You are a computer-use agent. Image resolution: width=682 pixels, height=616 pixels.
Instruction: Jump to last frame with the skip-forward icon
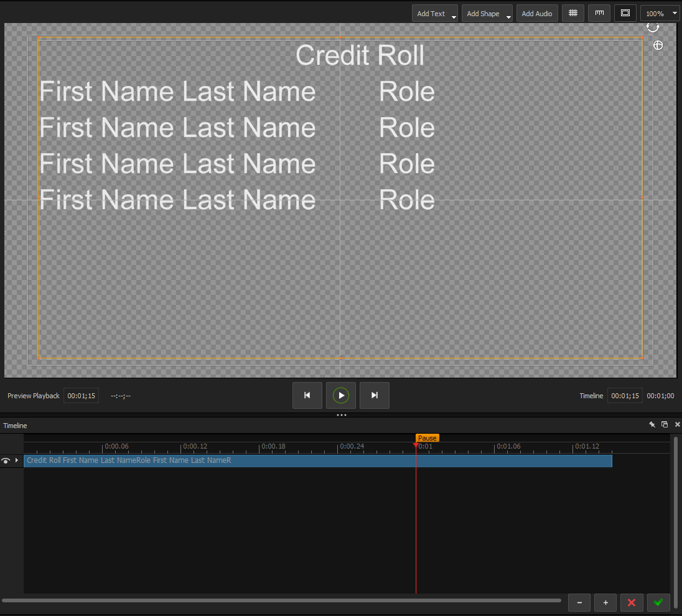click(x=374, y=395)
